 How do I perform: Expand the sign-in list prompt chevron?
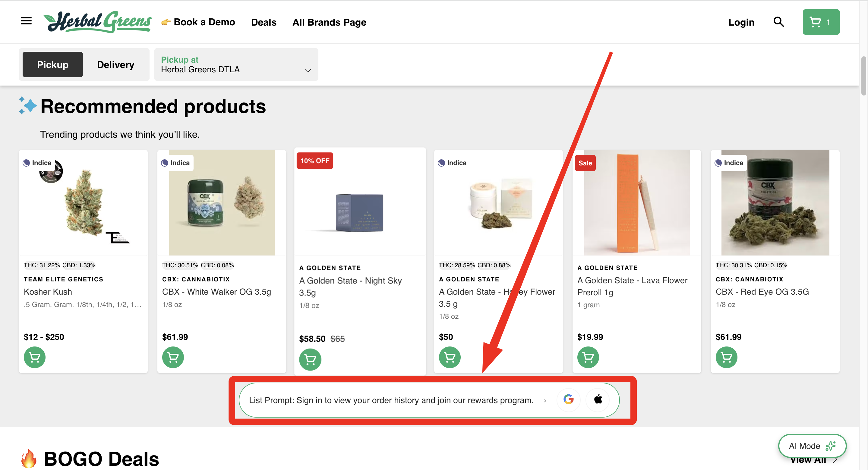tap(545, 400)
